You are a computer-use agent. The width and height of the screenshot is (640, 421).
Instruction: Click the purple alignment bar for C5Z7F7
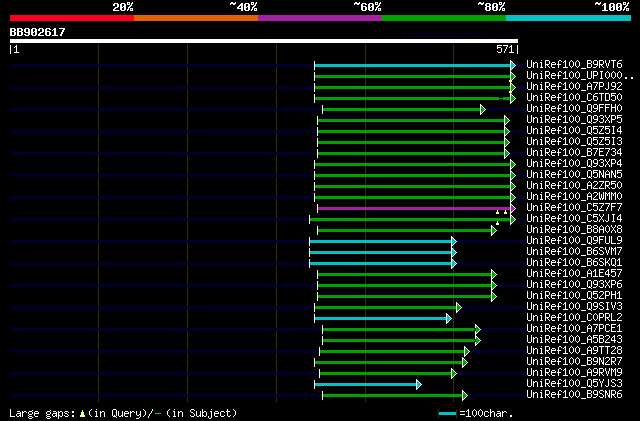pyautogui.click(x=417, y=209)
